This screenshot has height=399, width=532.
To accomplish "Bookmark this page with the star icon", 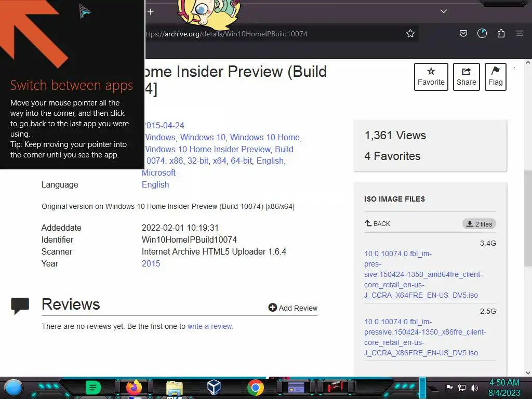I will click(x=410, y=33).
